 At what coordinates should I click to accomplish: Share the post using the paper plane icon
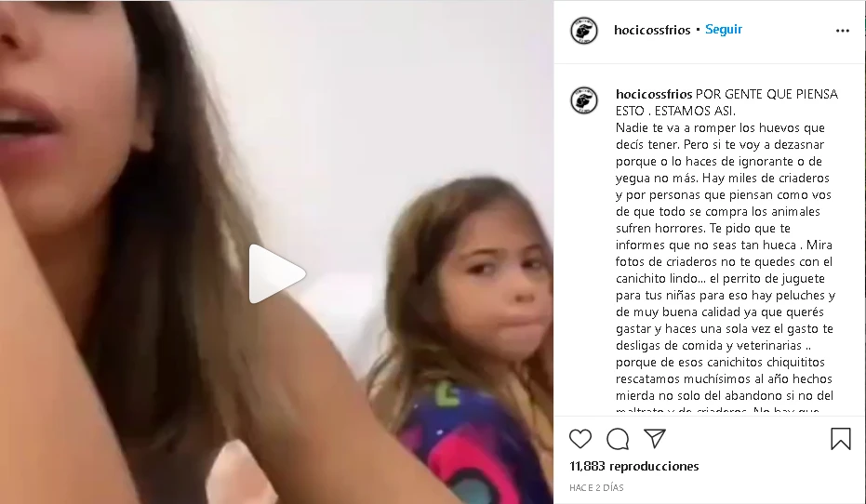(655, 438)
